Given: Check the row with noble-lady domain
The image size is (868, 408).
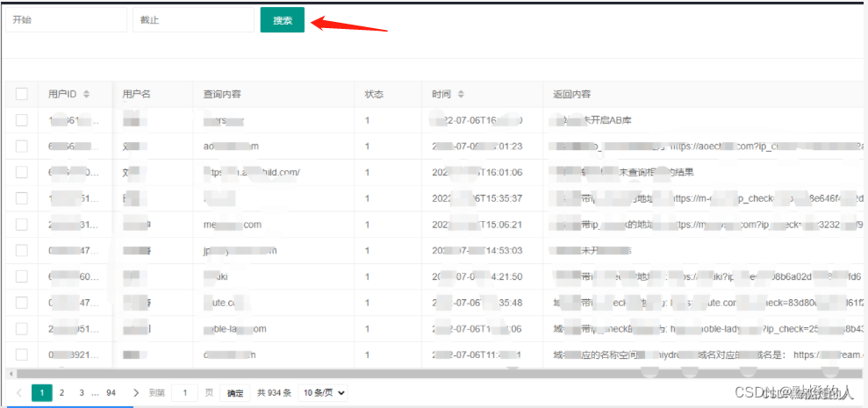Looking at the screenshot, I should (x=22, y=328).
